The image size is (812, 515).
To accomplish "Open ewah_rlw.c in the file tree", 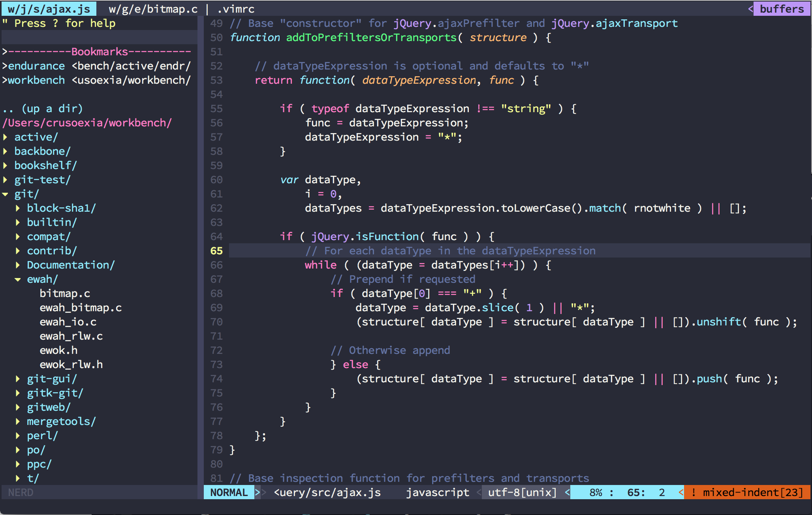I will pos(71,336).
